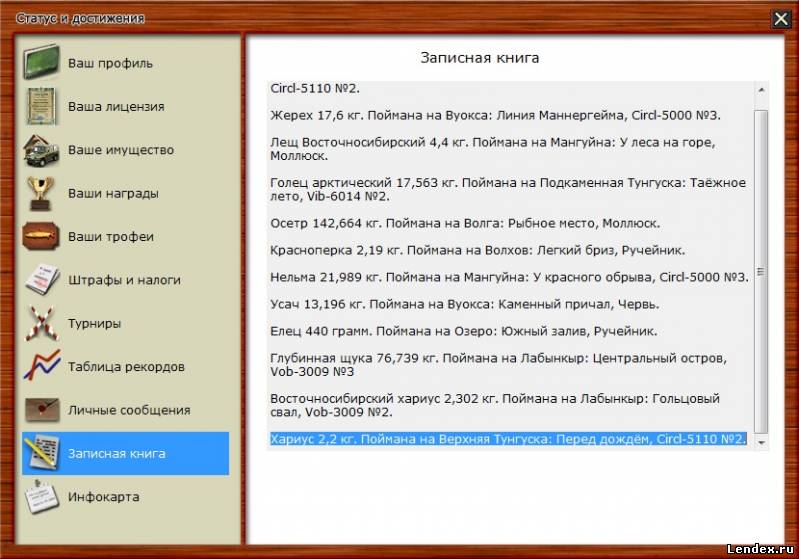Click the profile icon beside Ваш профиль
799x559 pixels.
tap(43, 63)
